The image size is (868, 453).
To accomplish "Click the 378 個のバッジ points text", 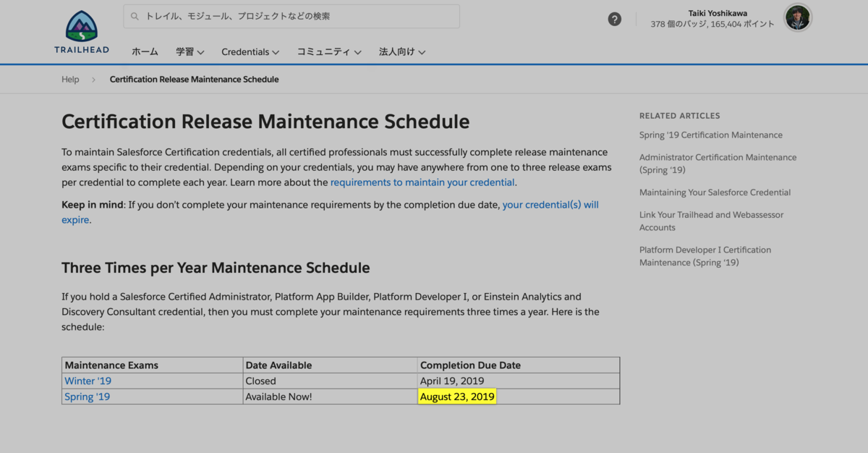I will [712, 24].
